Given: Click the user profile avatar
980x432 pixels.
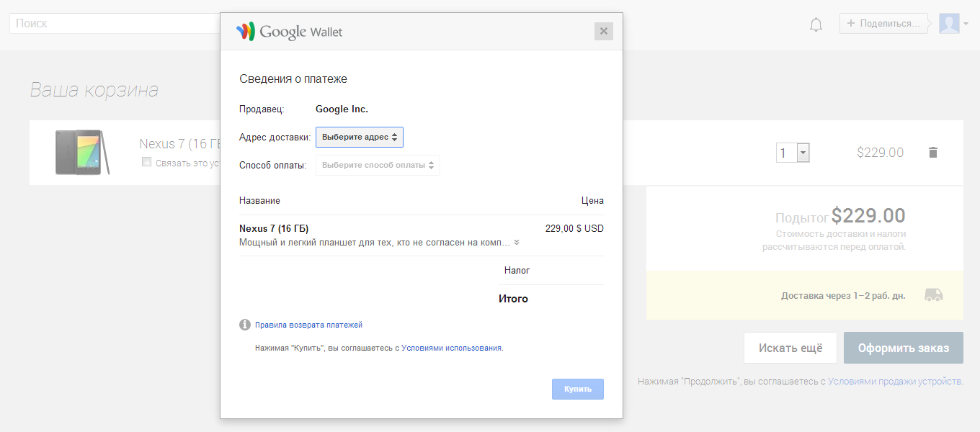Looking at the screenshot, I should pyautogui.click(x=949, y=24).
